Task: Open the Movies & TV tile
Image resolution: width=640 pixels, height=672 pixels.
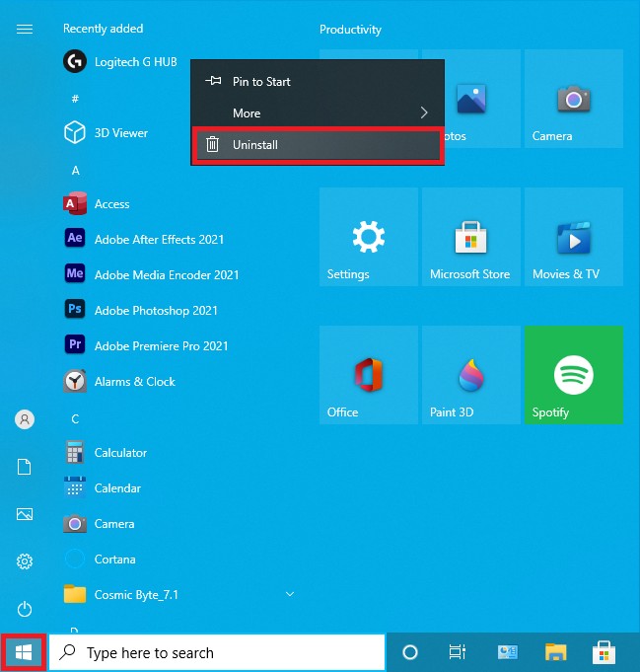Action: (x=574, y=237)
